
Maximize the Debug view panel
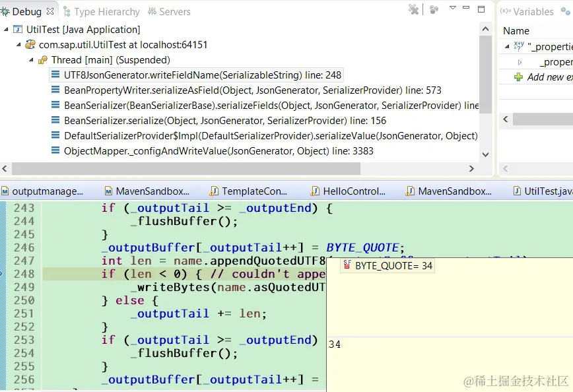(481, 9)
